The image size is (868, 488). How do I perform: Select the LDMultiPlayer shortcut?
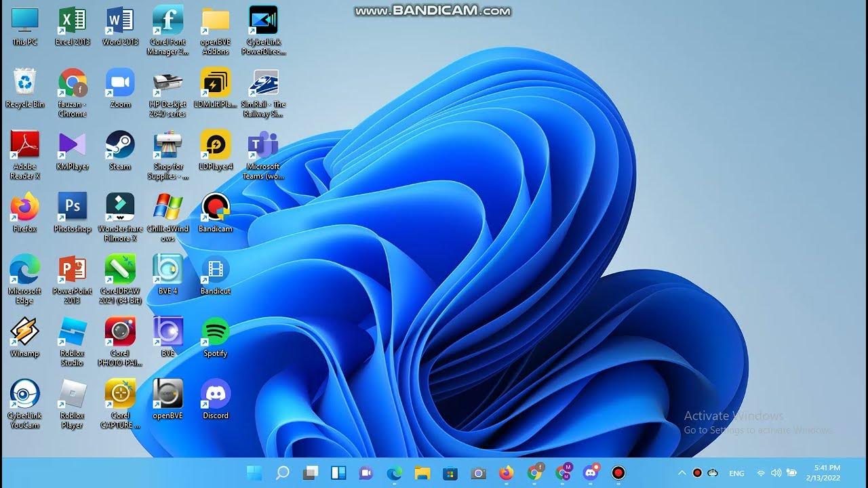(216, 89)
